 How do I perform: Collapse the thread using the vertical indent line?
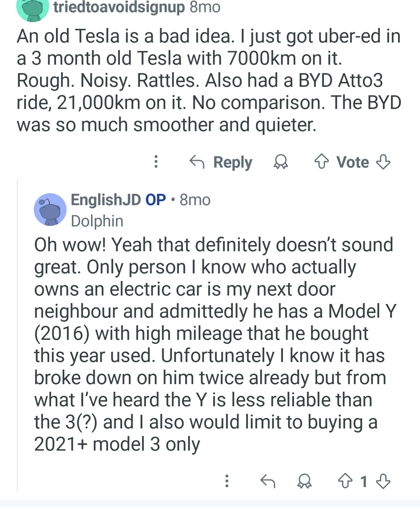tap(18, 335)
